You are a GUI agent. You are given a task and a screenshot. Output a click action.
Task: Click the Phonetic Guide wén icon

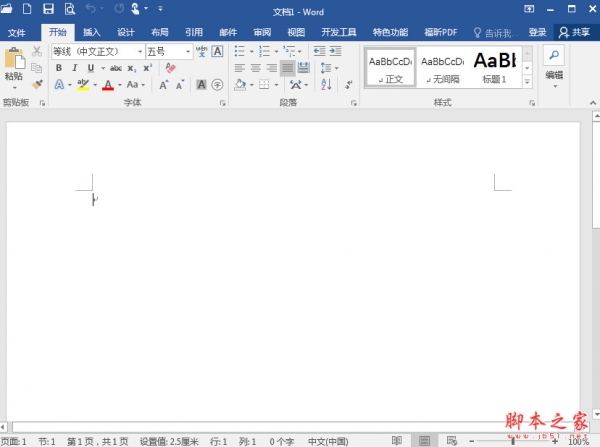pyautogui.click(x=201, y=51)
